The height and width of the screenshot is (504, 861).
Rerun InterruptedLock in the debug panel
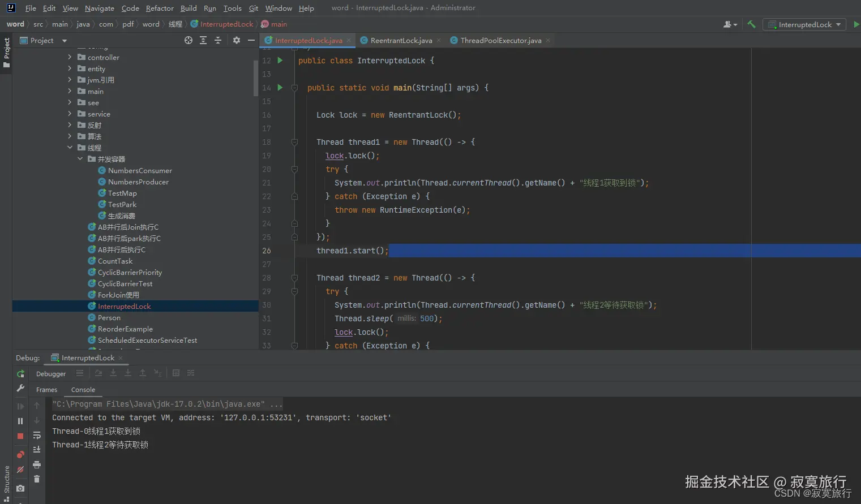[20, 374]
